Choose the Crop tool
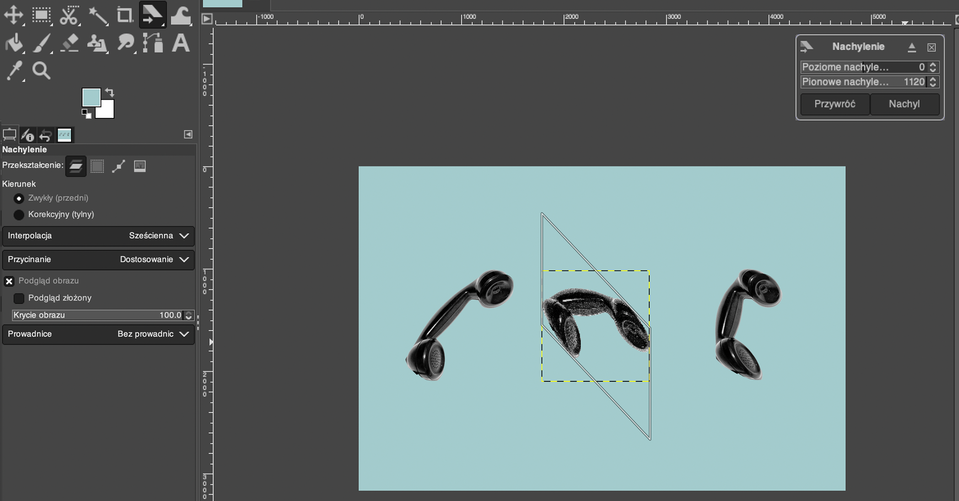 tap(125, 15)
